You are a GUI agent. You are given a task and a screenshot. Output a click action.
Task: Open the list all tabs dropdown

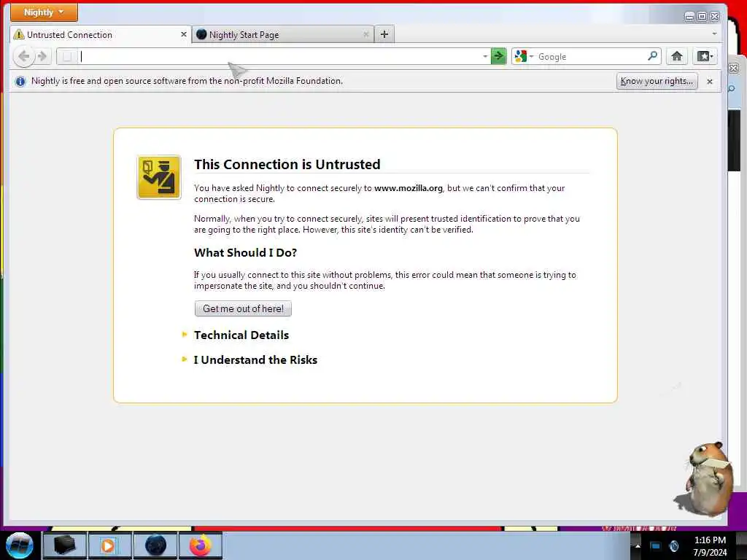coord(714,34)
